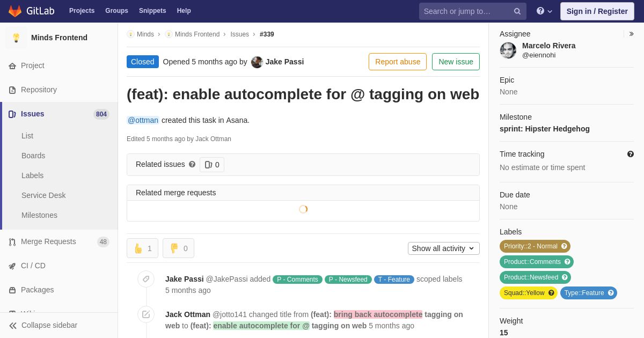Click Help in top navigation
The image size is (644, 338).
point(184,11)
